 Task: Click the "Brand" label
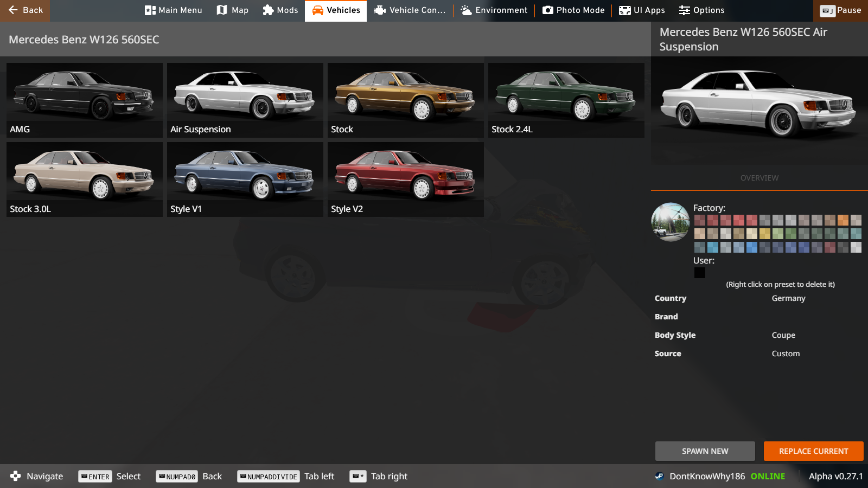[666, 317]
